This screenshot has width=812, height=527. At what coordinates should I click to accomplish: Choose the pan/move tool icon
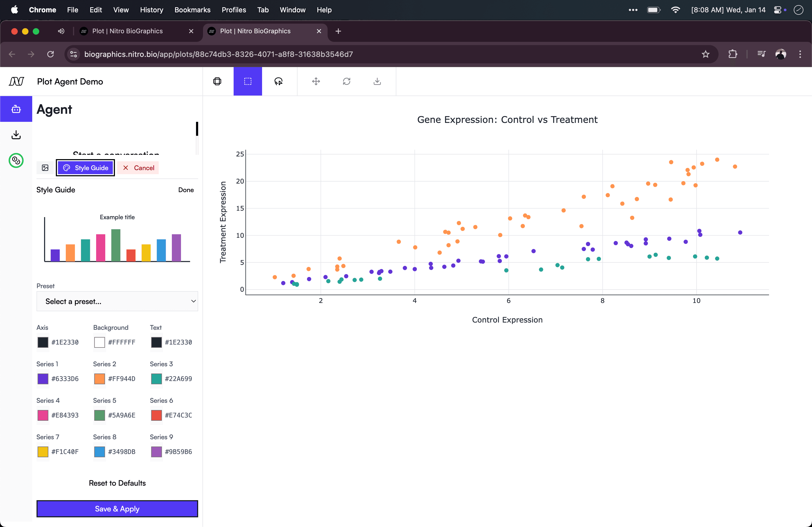click(x=316, y=82)
